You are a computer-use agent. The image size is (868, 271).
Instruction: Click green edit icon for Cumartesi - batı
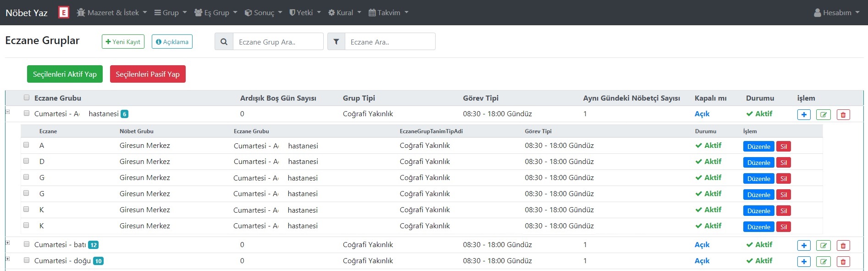click(823, 245)
